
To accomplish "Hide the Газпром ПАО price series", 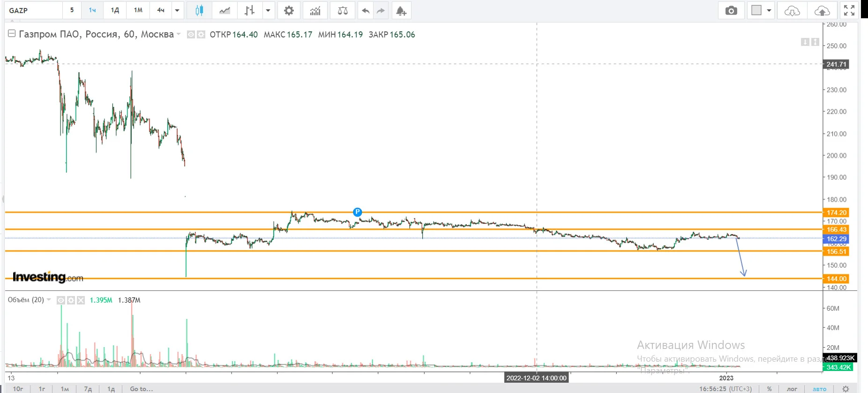I will click(191, 35).
